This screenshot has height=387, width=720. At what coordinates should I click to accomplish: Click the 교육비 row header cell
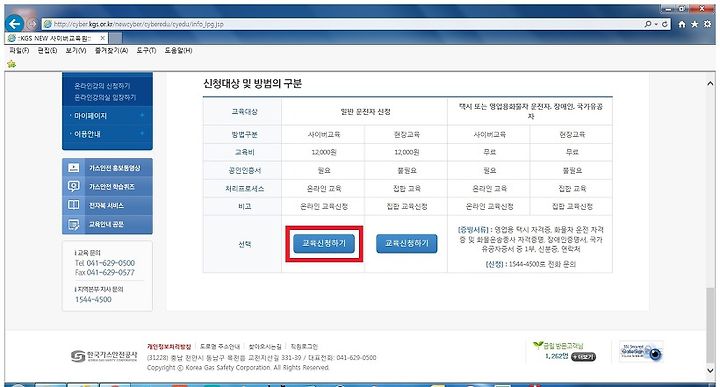[243, 152]
